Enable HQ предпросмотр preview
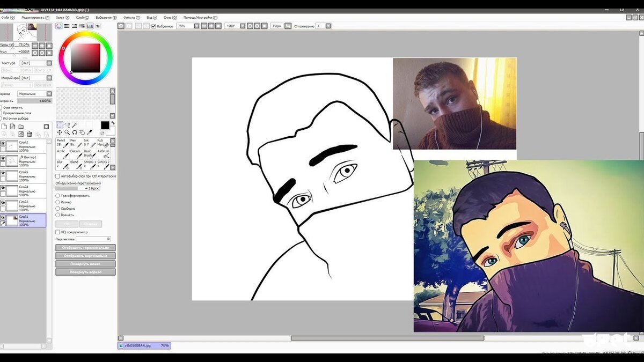 tap(57, 232)
